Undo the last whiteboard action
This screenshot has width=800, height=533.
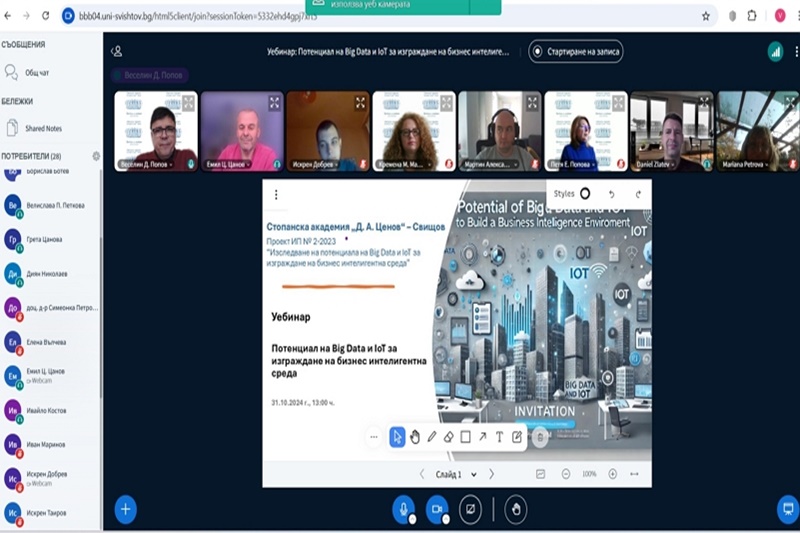[x=612, y=194]
